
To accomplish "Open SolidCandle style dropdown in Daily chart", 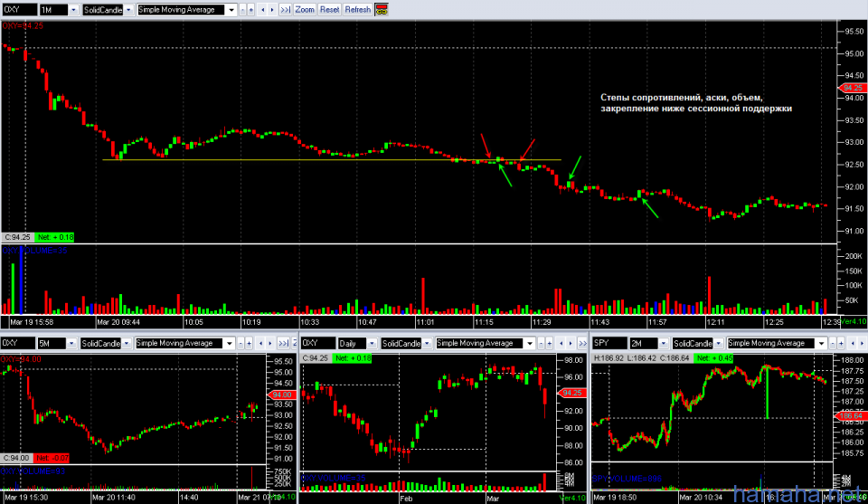I will pyautogui.click(x=427, y=343).
